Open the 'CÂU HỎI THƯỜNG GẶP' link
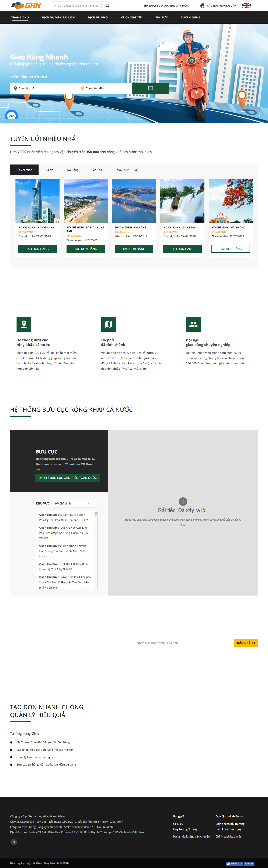The height and width of the screenshot is (868, 268). click(221, 5)
